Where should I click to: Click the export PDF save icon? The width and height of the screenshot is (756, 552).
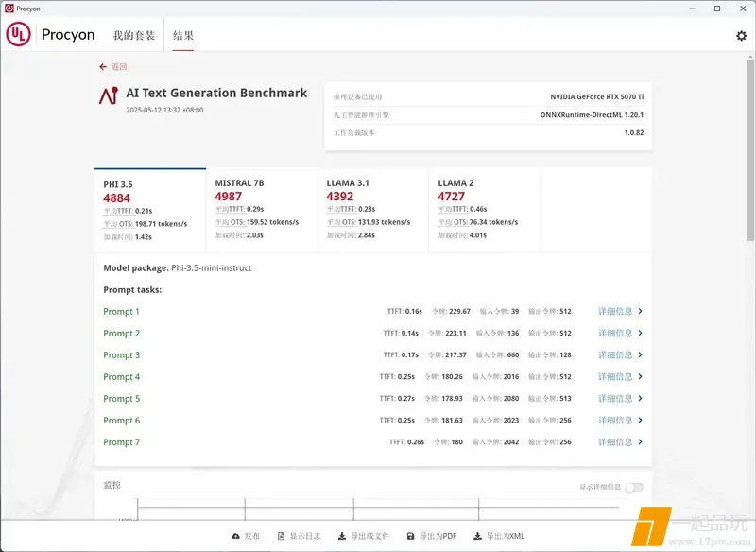click(411, 536)
